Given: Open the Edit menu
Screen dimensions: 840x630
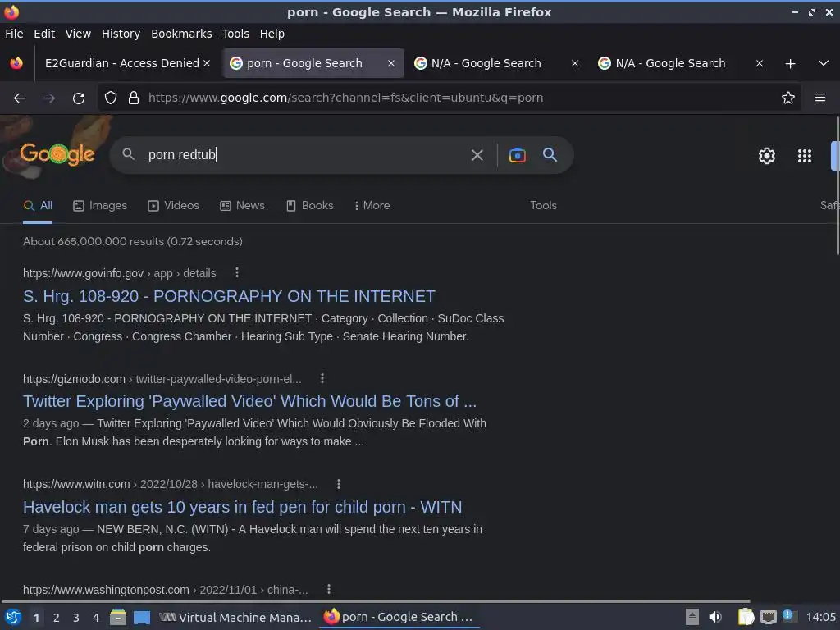Looking at the screenshot, I should (44, 34).
